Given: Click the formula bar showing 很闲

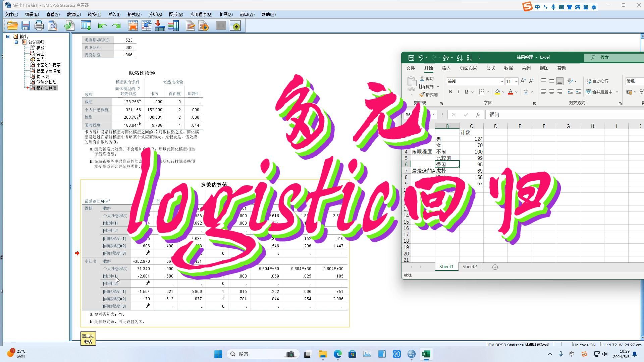Looking at the screenshot, I should [565, 115].
